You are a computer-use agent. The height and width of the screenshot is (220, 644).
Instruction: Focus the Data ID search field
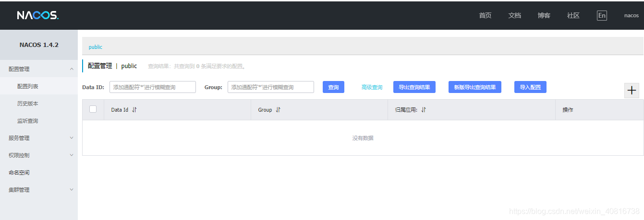click(x=153, y=87)
